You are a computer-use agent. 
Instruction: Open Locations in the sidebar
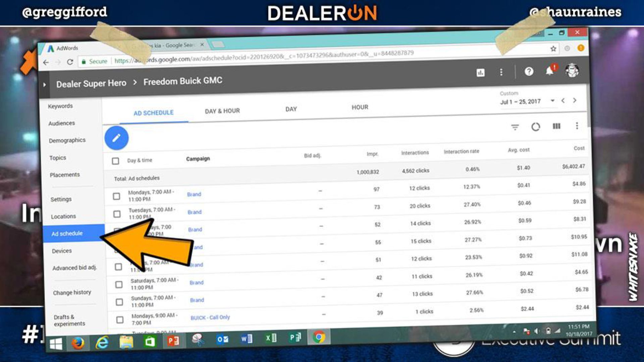63,217
